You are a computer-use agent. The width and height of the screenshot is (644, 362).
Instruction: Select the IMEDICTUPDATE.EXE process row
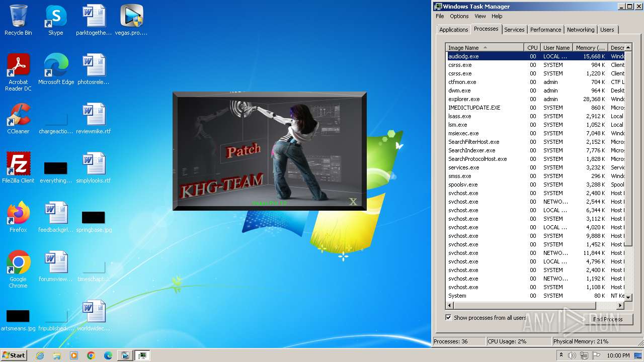[535, 108]
